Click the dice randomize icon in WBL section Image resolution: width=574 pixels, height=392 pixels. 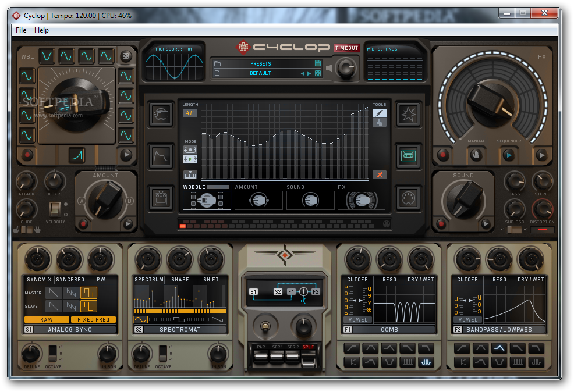(x=126, y=56)
